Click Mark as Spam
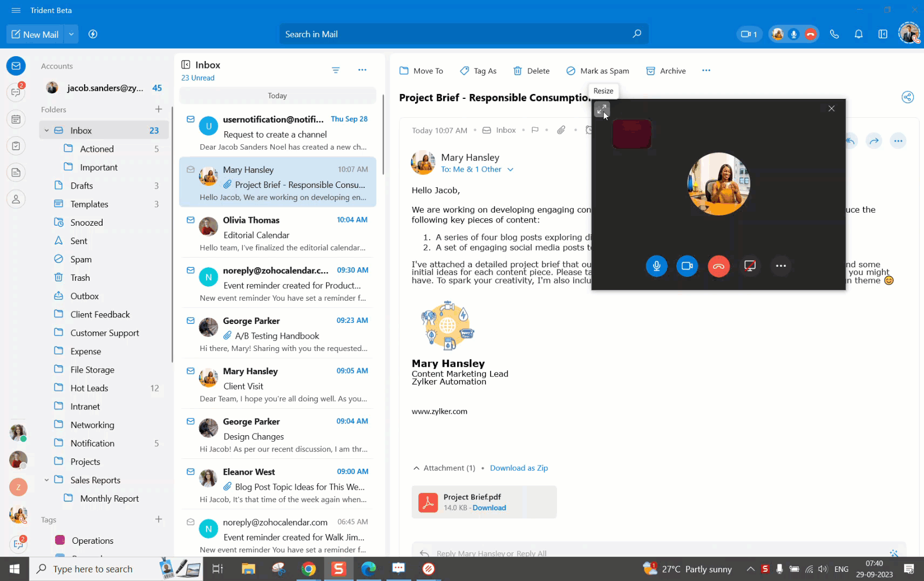Screen dimensions: 924x581 pos(597,71)
